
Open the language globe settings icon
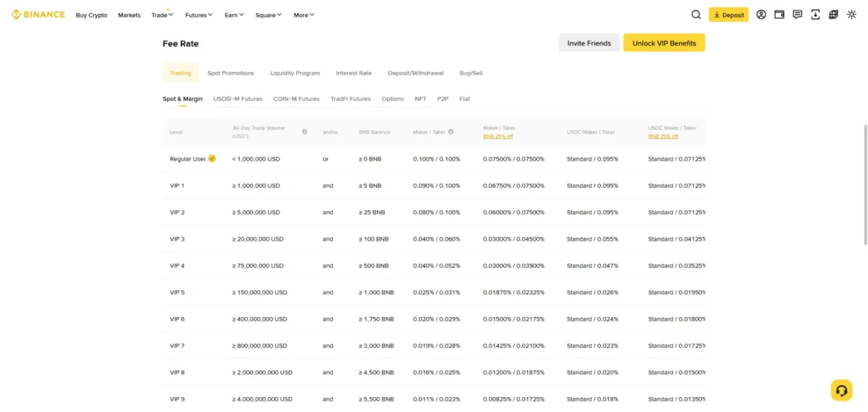coord(833,15)
